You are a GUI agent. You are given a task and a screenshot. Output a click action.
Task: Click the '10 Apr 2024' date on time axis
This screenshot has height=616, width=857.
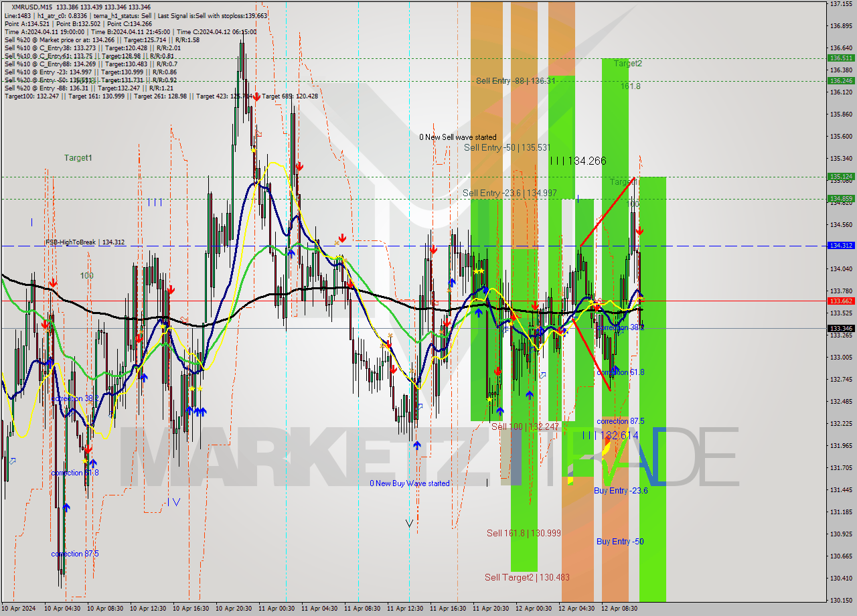pos(19,609)
